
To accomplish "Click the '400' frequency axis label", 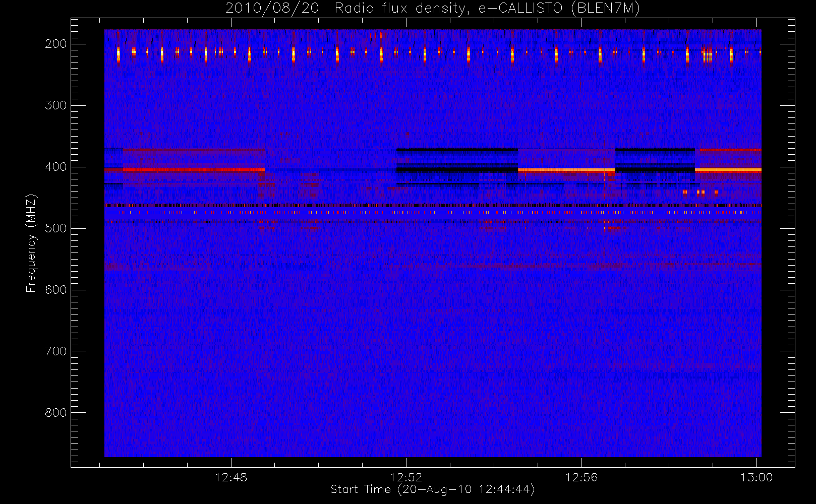I will (56, 167).
